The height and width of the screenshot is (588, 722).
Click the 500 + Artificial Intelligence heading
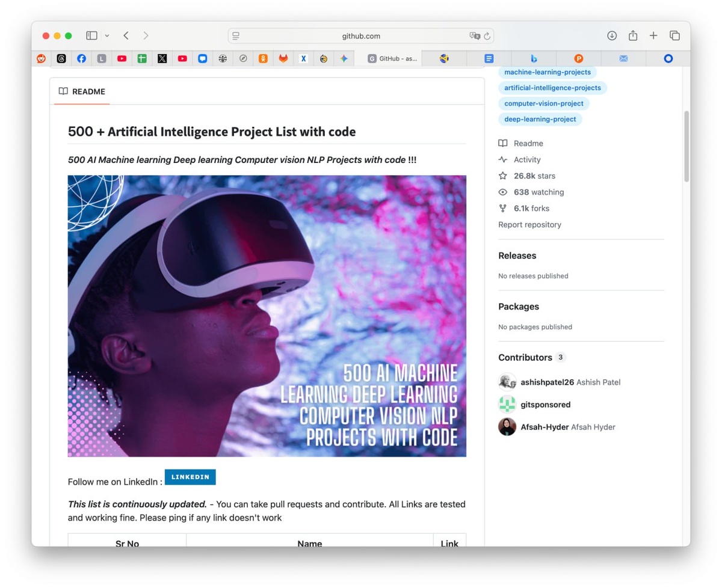212,132
